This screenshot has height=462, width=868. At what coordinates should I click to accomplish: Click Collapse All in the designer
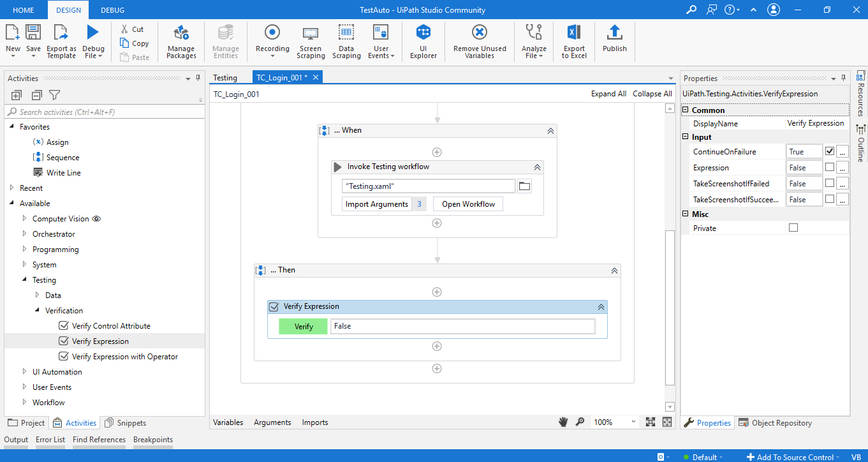click(x=652, y=94)
